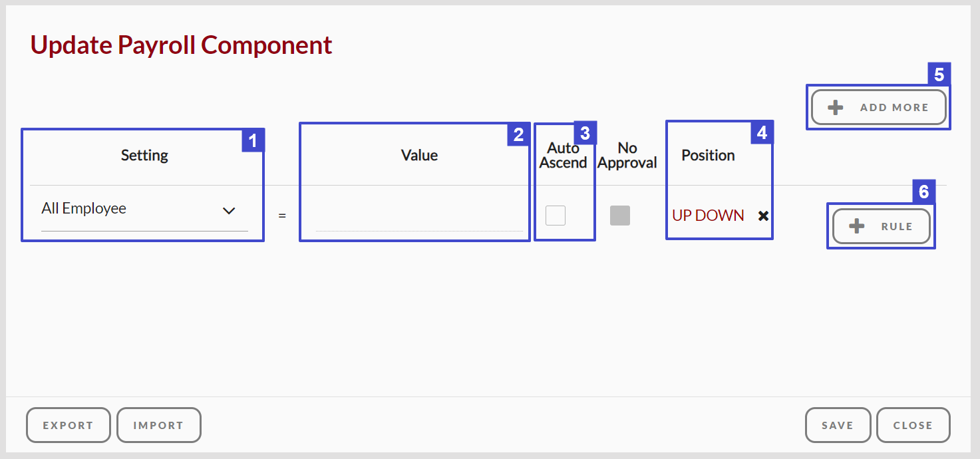Click the plus icon on the Rule button
This screenshot has height=459, width=980.
pyautogui.click(x=857, y=227)
